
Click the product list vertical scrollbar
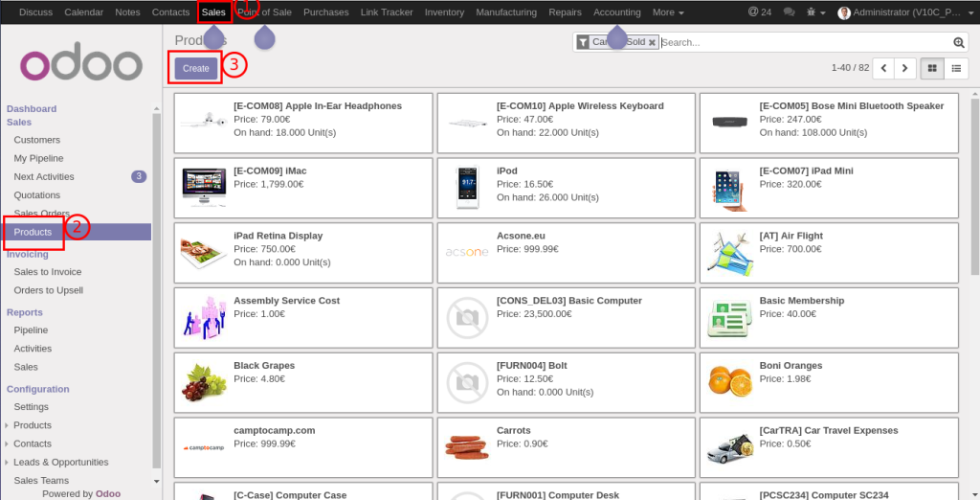point(975,186)
